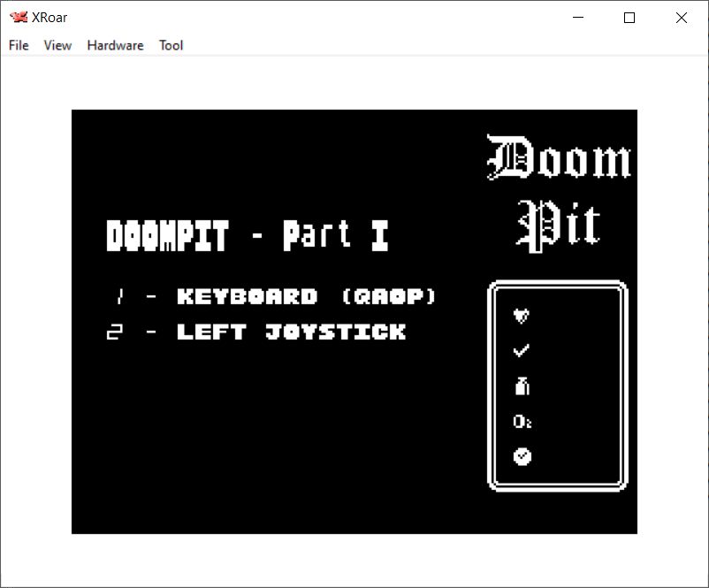Click the XRoar window title text

pyautogui.click(x=50, y=18)
